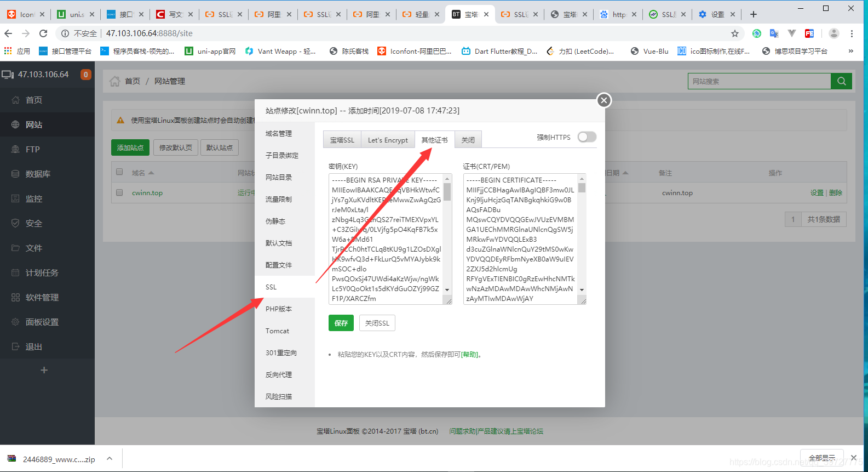Image resolution: width=868 pixels, height=472 pixels.
Task: Click the 网站 globe icon in sidebar
Action: pos(15,124)
